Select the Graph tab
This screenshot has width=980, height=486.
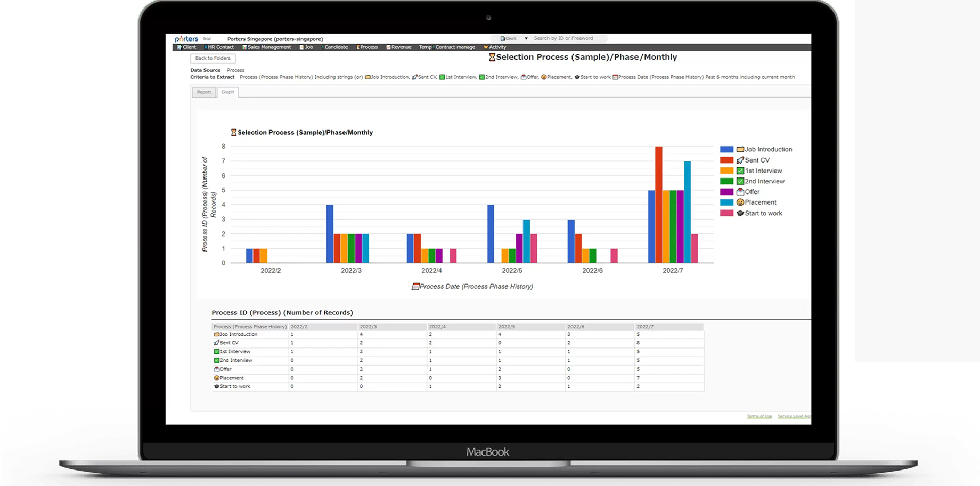click(x=227, y=92)
